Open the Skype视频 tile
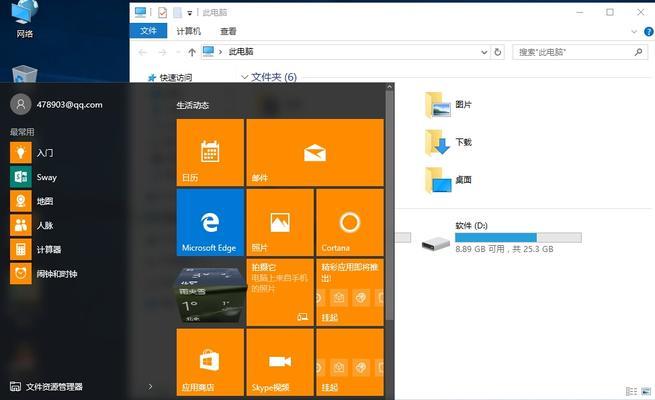The height and width of the screenshot is (400, 655). click(280, 362)
